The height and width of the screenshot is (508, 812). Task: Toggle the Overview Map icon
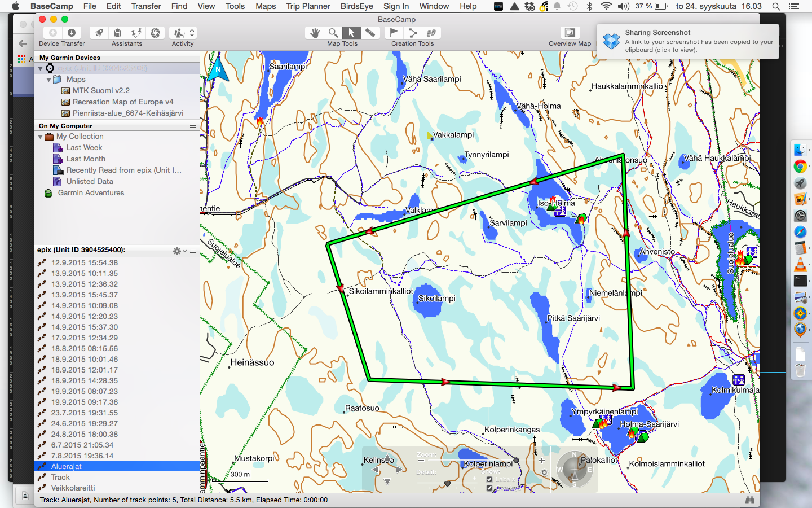570,33
